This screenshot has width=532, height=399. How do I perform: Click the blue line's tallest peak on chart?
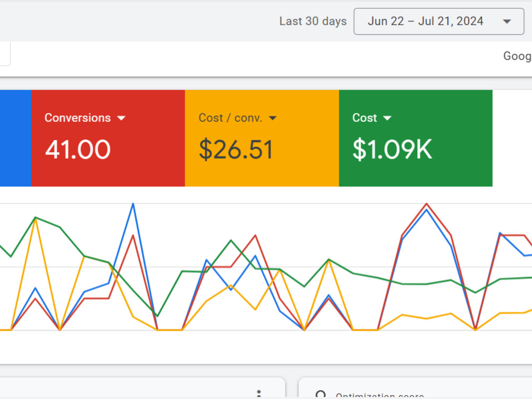coord(133,204)
